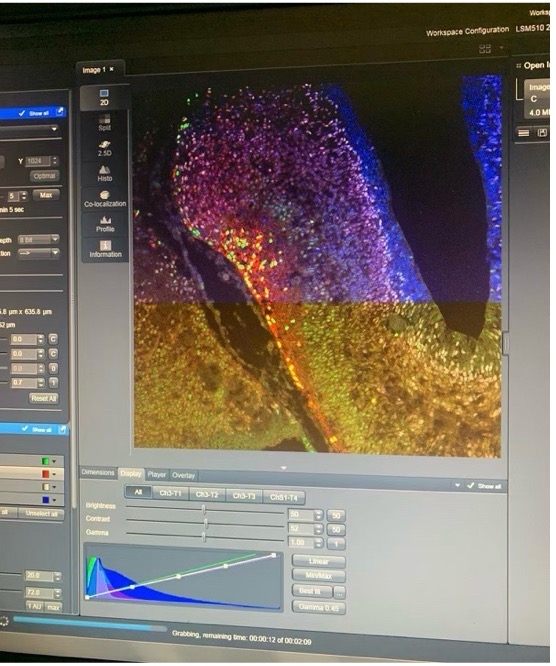Select the Ch3-T1 channel button

[x=170, y=494]
